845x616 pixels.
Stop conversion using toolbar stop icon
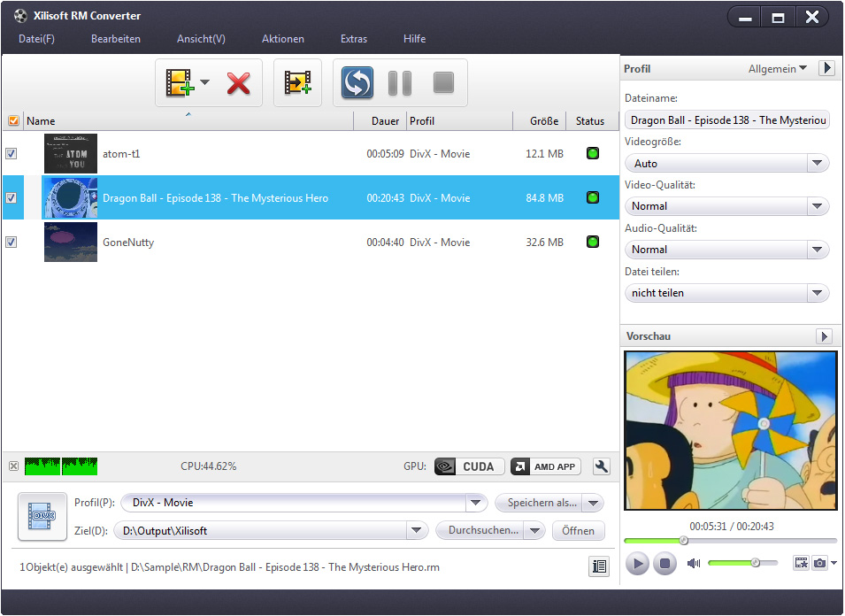click(x=443, y=82)
